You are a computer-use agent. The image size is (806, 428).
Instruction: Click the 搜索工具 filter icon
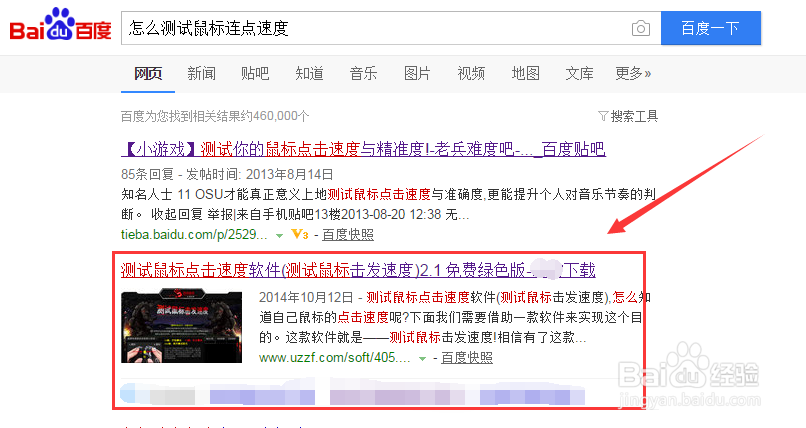(603, 116)
